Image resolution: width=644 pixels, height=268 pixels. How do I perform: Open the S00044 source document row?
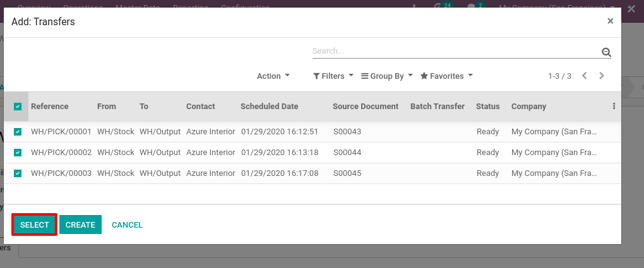coord(347,153)
